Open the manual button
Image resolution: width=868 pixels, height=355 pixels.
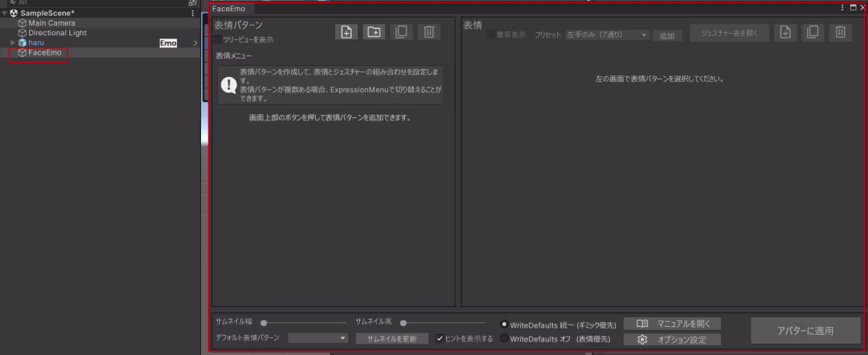672,324
